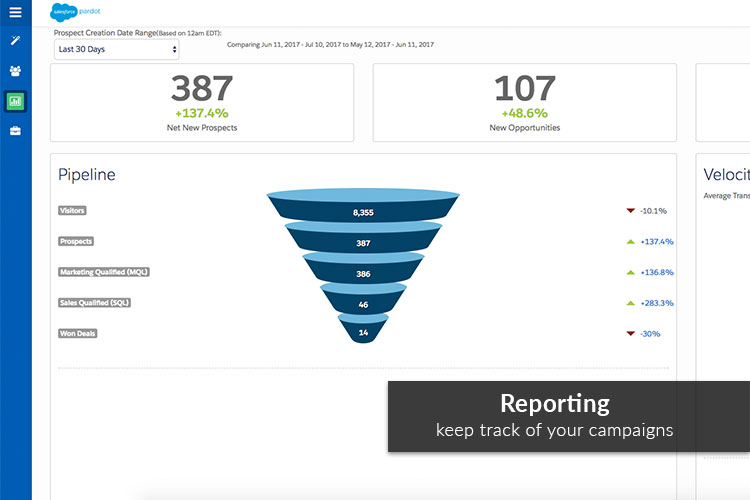
Task: Click the +136.8% change link
Action: coord(657,272)
